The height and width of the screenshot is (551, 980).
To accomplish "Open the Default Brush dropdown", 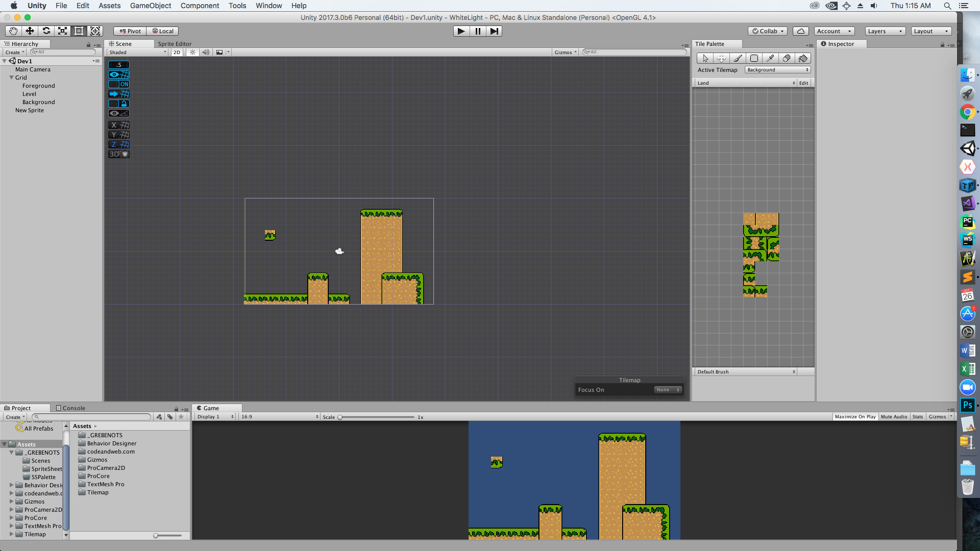I will pyautogui.click(x=745, y=371).
